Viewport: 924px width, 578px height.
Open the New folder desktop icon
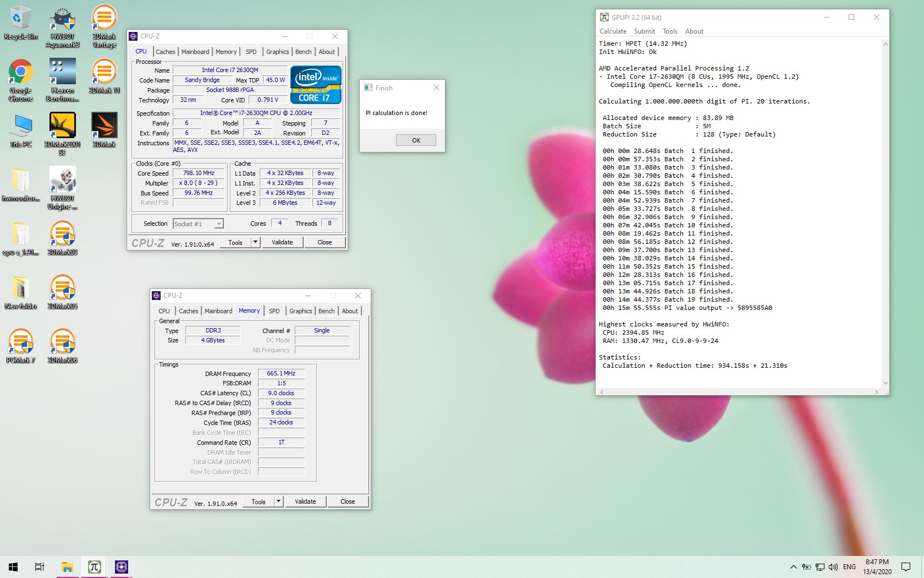[x=20, y=292]
